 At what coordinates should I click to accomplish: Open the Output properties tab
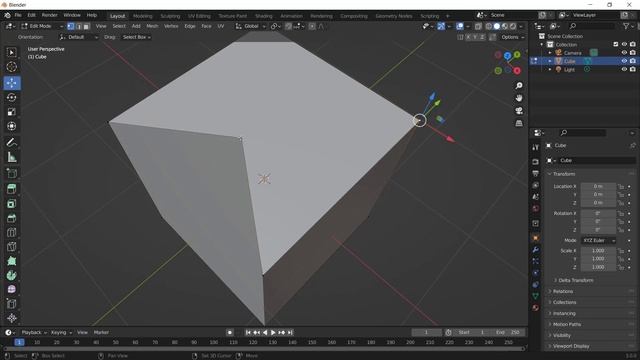point(536,173)
